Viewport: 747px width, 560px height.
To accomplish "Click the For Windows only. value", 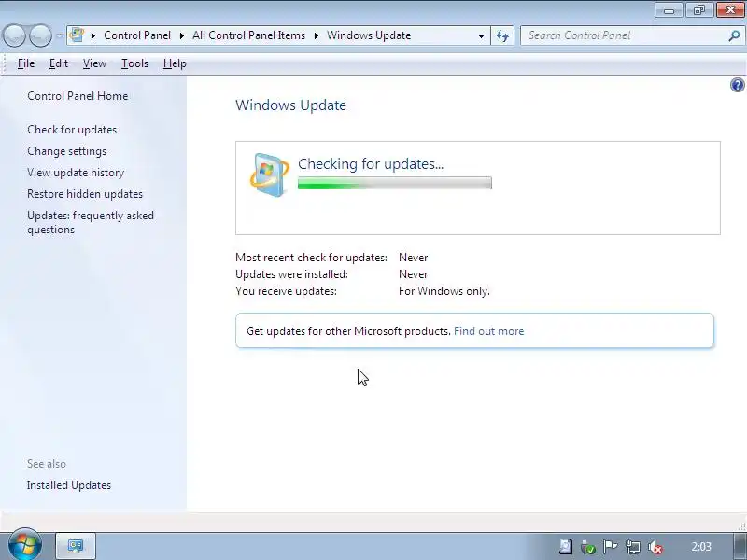I will tap(444, 291).
